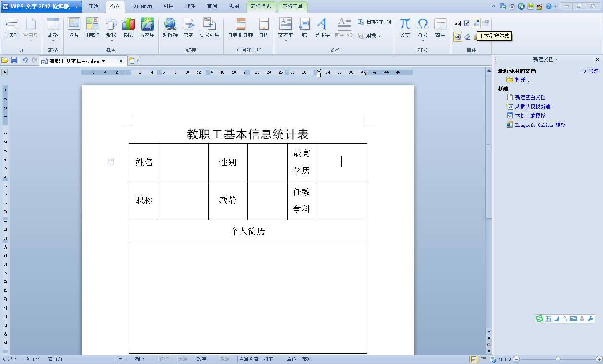Screen dimensions: 603x364
Task: Open Sogou soft keyboard
Action: coord(573,319)
